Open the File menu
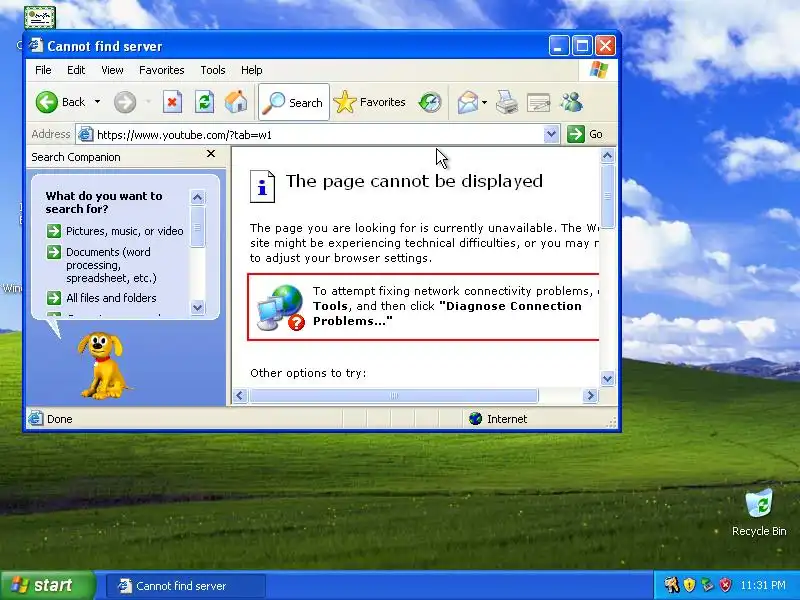Screen dimensions: 800x600 click(x=43, y=70)
